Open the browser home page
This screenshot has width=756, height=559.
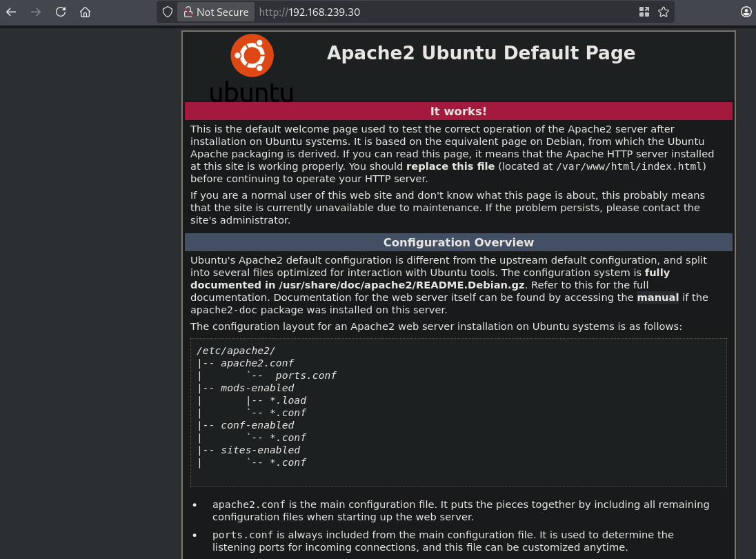coord(86,12)
